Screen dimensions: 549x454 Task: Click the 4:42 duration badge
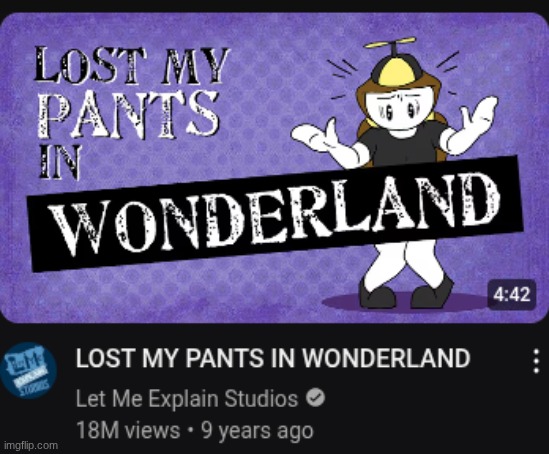512,294
